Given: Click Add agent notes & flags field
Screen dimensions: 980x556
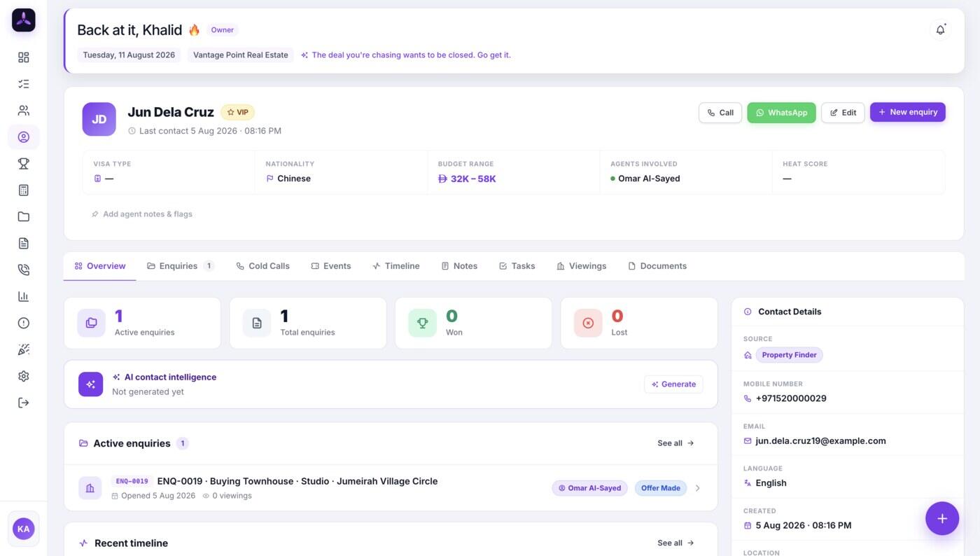Looking at the screenshot, I should 141,214.
